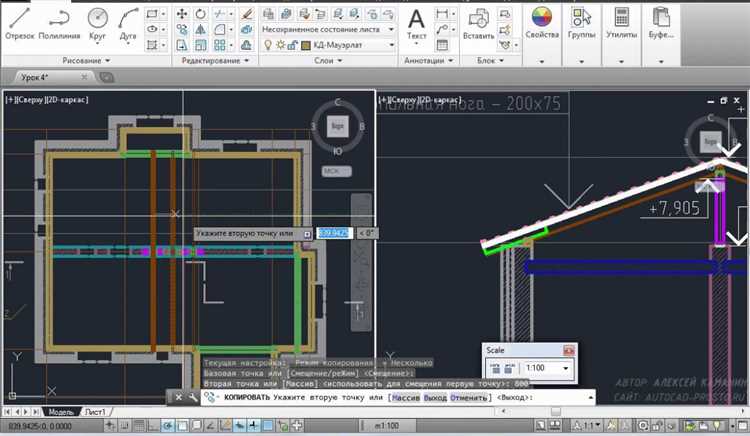750x436 pixels.
Task: Open the 1:100 scale dropdown
Action: pos(565,369)
